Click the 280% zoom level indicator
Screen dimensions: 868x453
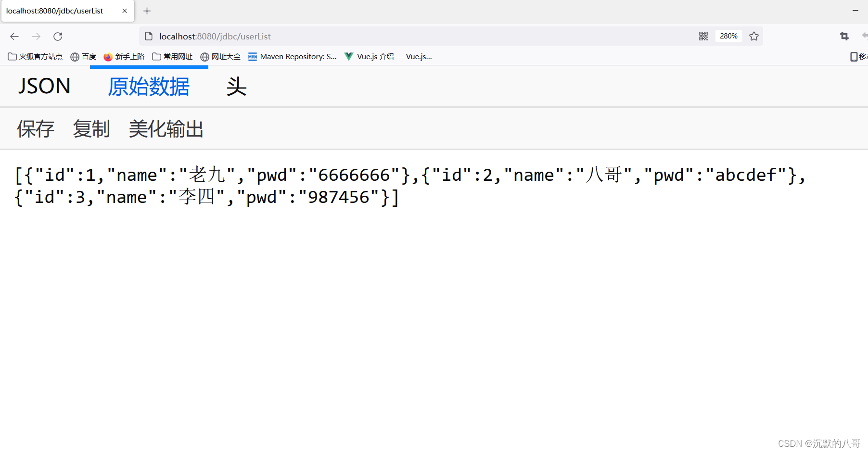click(728, 36)
